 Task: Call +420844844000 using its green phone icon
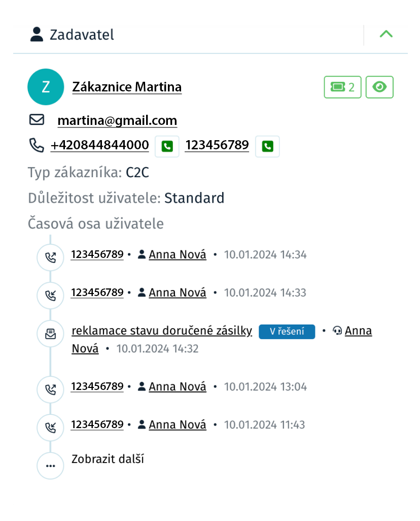point(167,146)
